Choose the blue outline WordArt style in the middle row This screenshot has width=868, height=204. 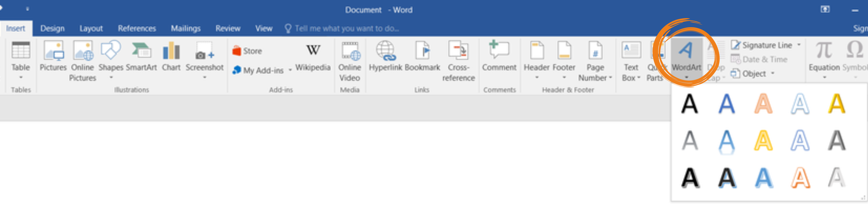click(800, 141)
